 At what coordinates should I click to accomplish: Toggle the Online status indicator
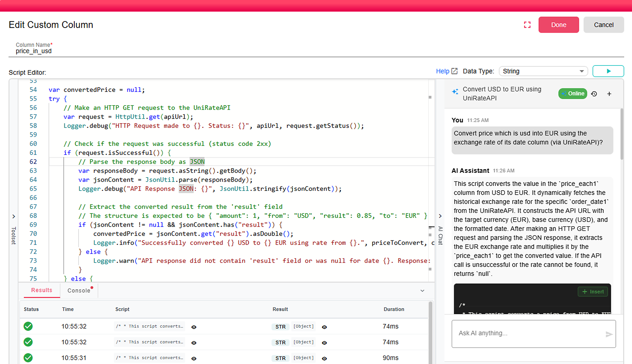[x=573, y=94]
